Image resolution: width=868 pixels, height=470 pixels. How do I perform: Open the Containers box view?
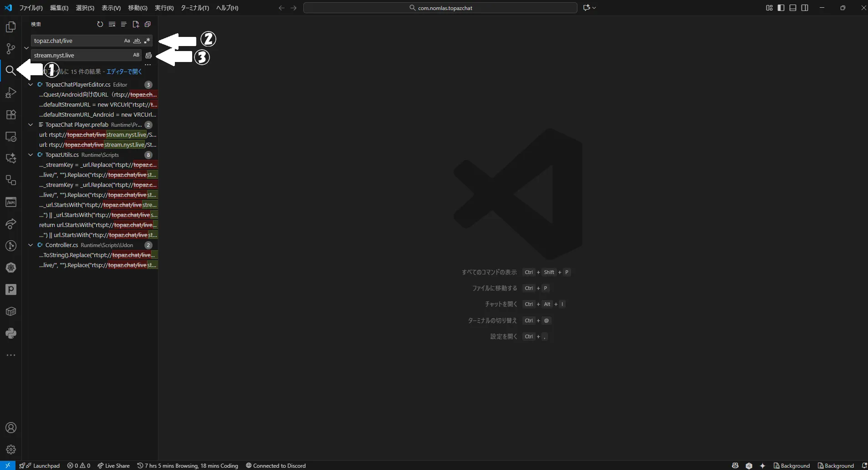tap(10, 311)
